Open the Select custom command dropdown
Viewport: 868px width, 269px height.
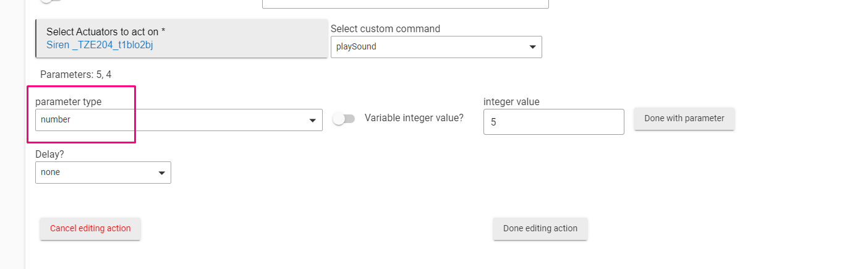pyautogui.click(x=436, y=47)
